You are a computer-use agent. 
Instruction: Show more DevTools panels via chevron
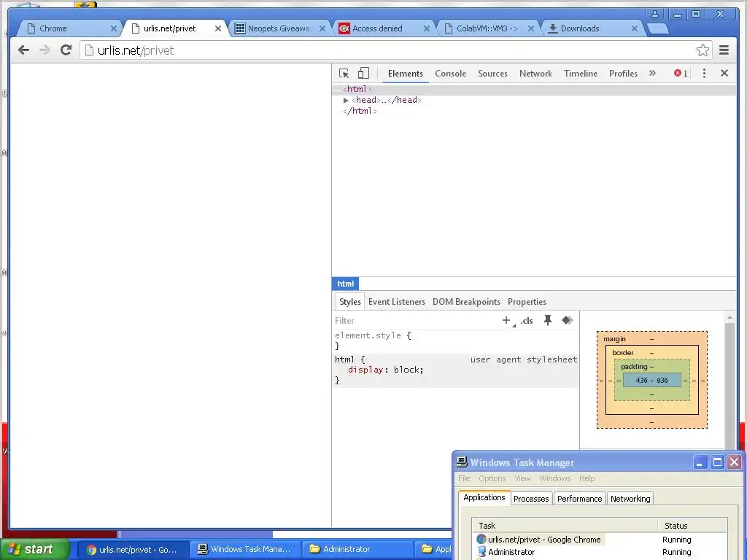pos(652,74)
